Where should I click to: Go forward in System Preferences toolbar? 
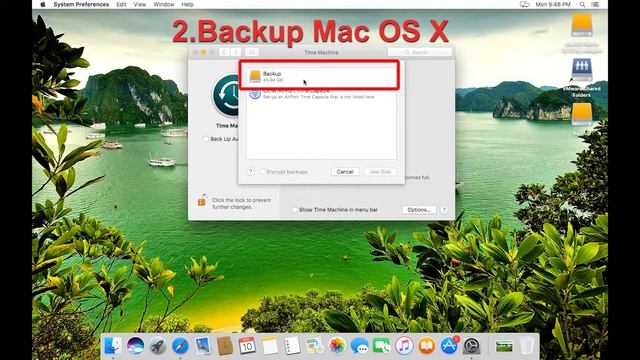pos(236,52)
